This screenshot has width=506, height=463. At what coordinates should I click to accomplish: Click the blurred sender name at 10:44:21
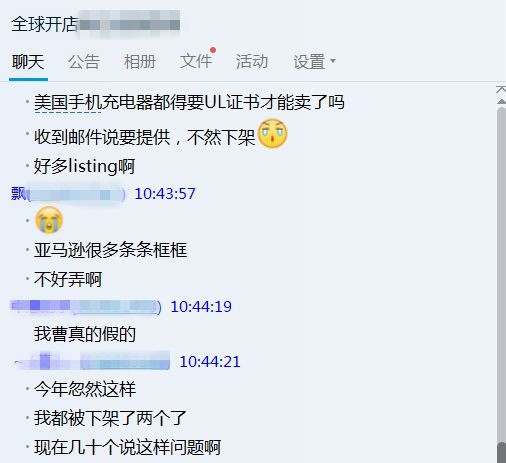point(92,361)
